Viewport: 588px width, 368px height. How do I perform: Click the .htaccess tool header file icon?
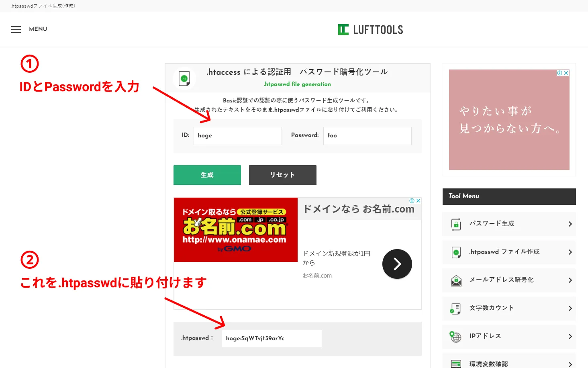coord(184,78)
